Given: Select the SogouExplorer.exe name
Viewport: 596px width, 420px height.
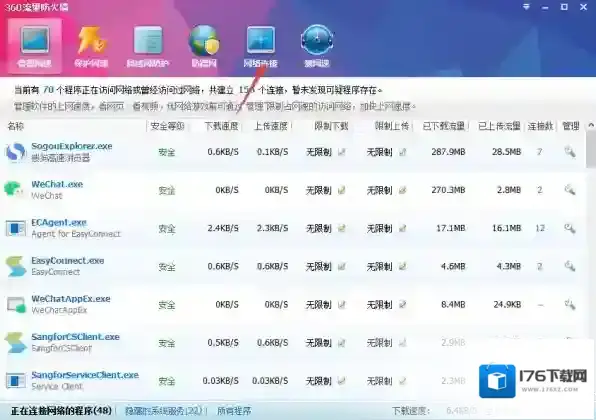Looking at the screenshot, I should (72, 146).
